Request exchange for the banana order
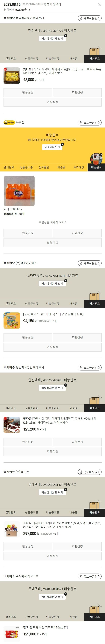 coord(77,93)
